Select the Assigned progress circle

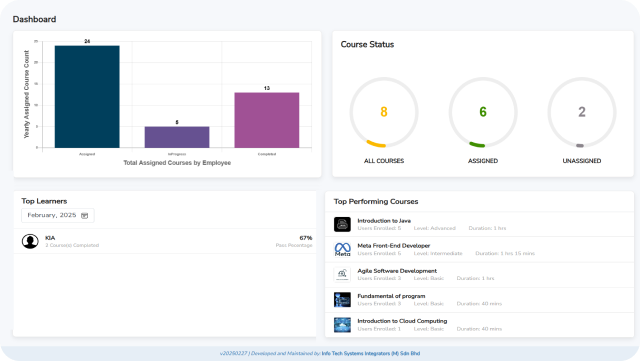(483, 112)
